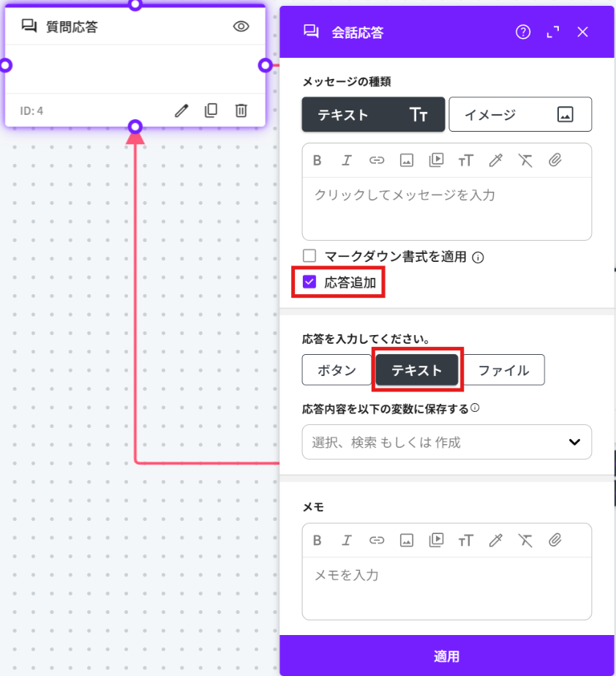Enable the マークダウン書式を適用 checkbox

click(x=309, y=256)
